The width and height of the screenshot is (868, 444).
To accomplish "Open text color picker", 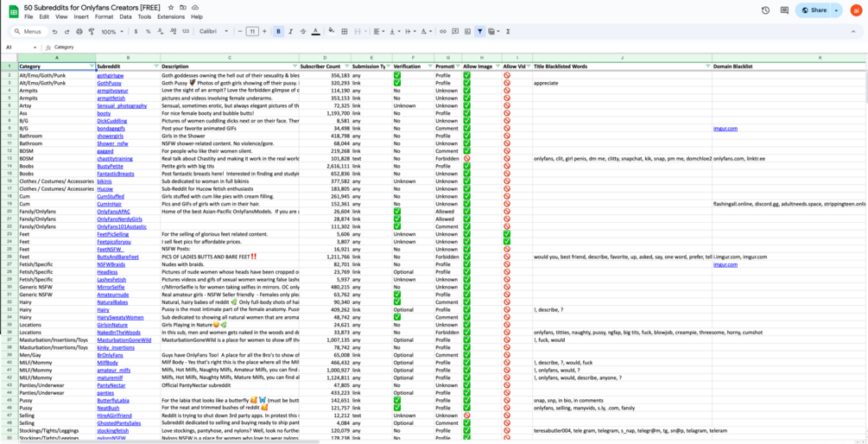I will (x=315, y=32).
